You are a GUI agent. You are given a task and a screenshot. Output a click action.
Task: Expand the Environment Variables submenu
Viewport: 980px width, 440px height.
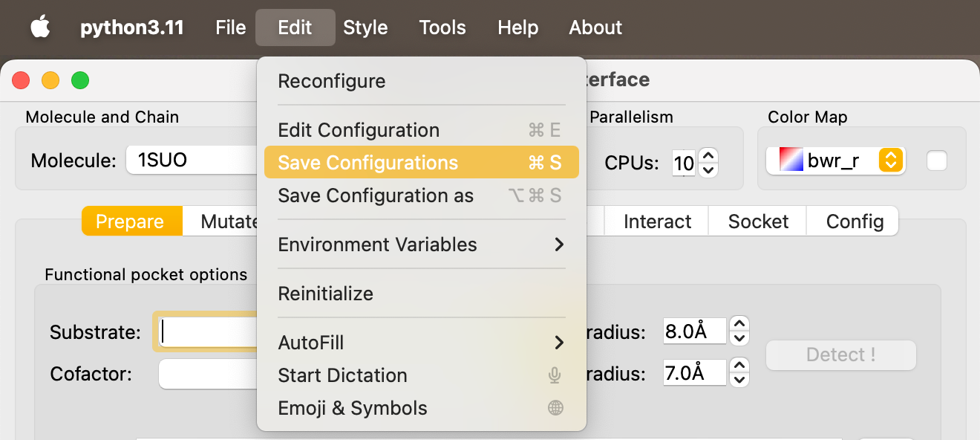pos(421,245)
